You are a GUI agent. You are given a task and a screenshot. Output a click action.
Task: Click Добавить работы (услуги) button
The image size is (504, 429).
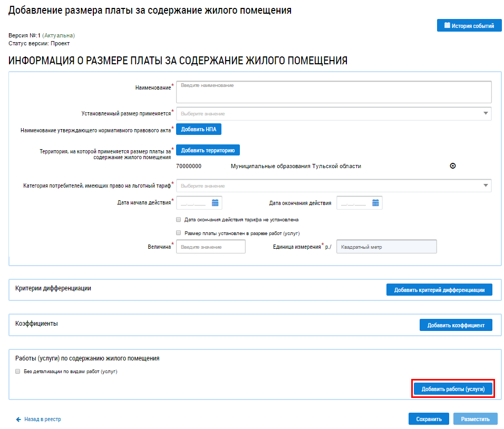pos(453,389)
